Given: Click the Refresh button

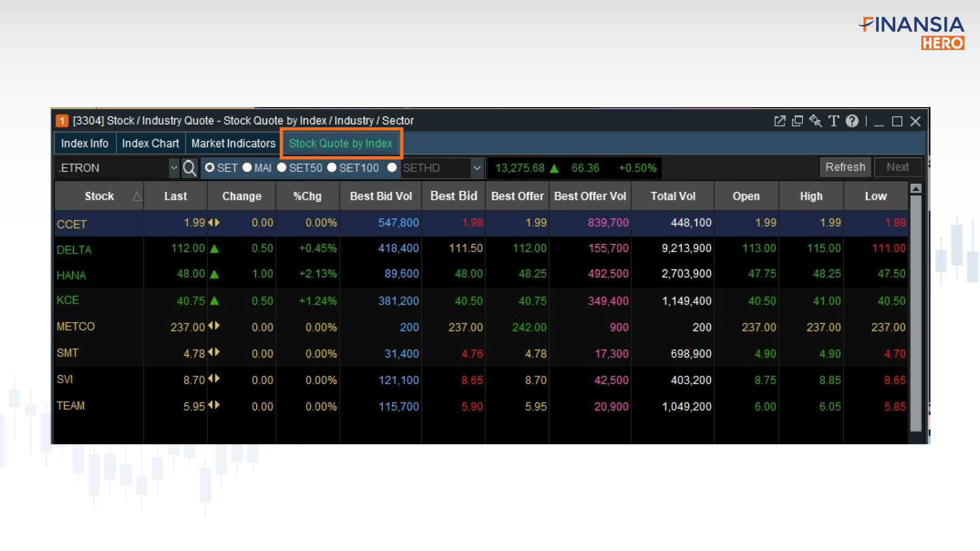Looking at the screenshot, I should pyautogui.click(x=845, y=167).
